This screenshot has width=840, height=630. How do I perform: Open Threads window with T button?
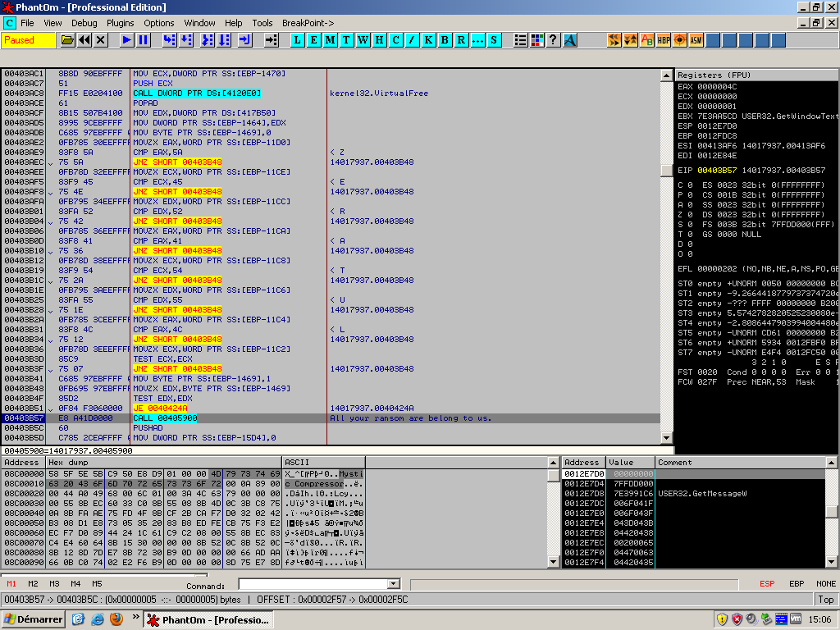347,40
